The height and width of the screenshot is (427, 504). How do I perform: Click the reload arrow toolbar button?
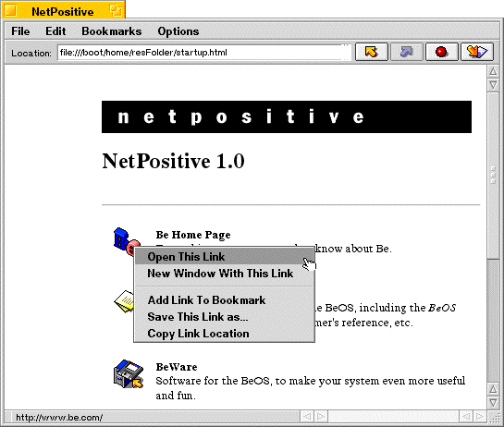click(477, 52)
